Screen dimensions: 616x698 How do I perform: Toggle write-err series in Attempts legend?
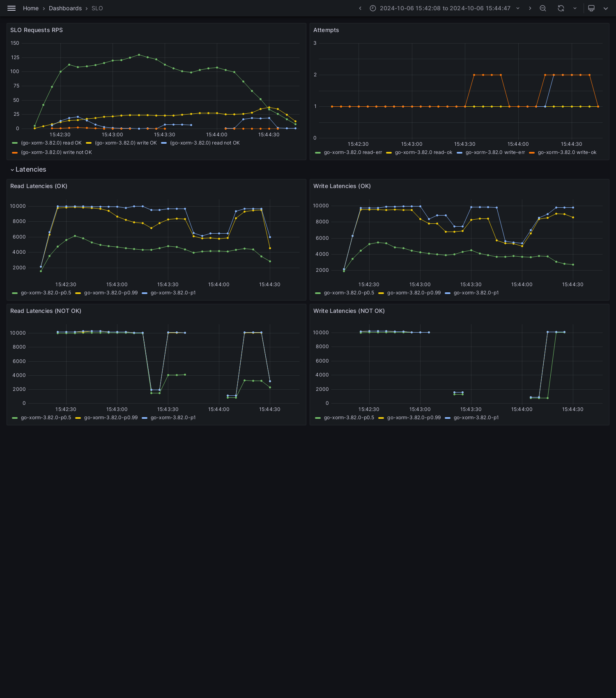[495, 152]
